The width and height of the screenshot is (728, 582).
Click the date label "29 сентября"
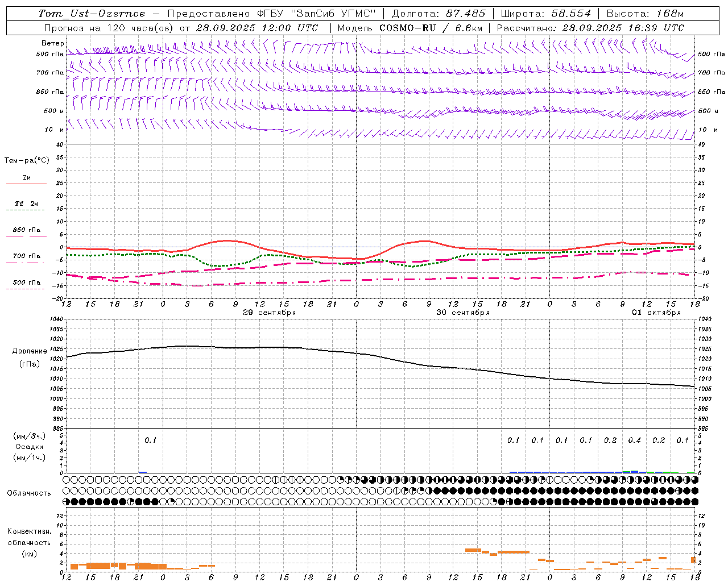click(270, 313)
